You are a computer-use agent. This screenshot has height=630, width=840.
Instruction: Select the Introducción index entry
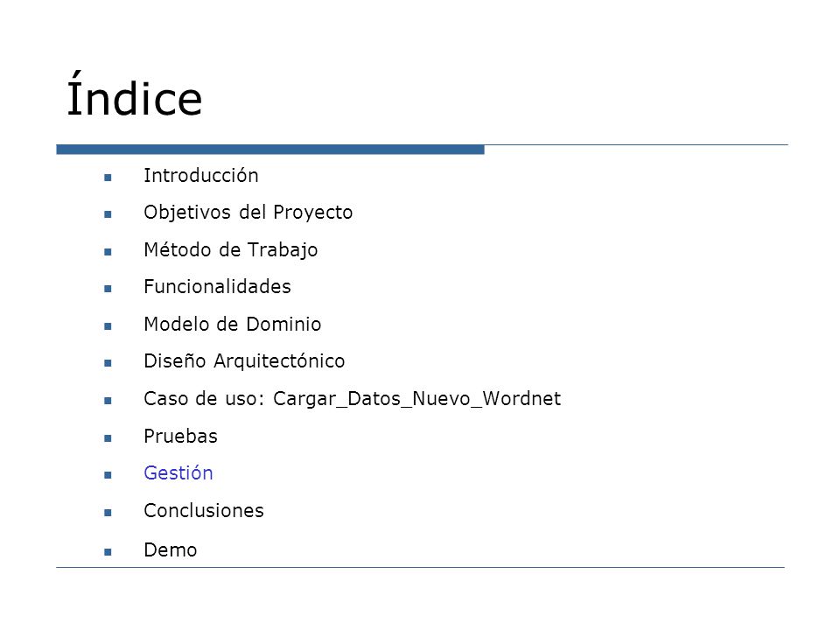(201, 176)
